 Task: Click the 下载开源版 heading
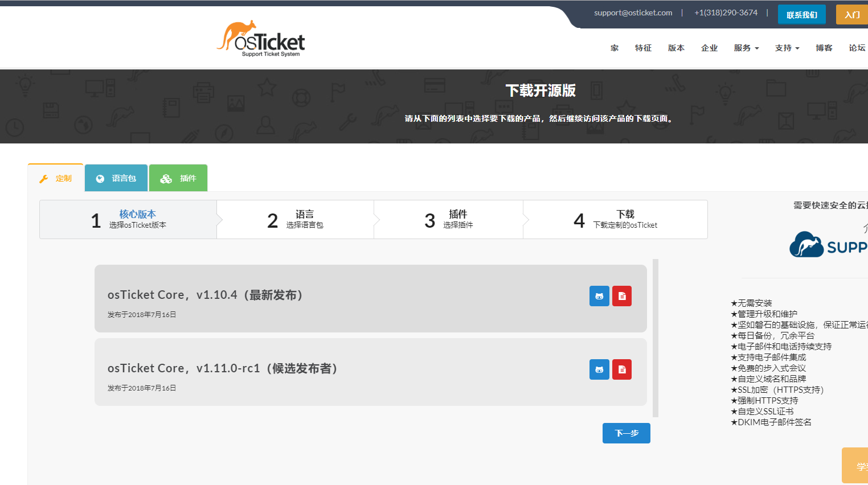click(x=541, y=91)
